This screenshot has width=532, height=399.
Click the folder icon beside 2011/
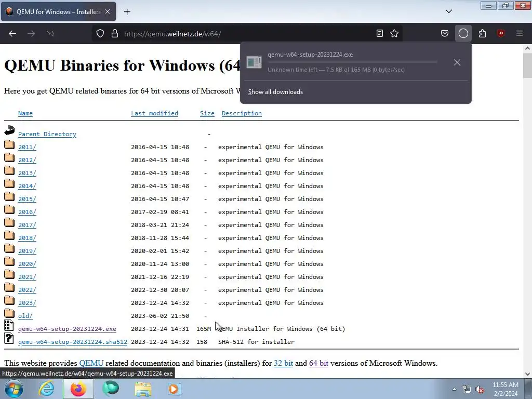tap(9, 145)
